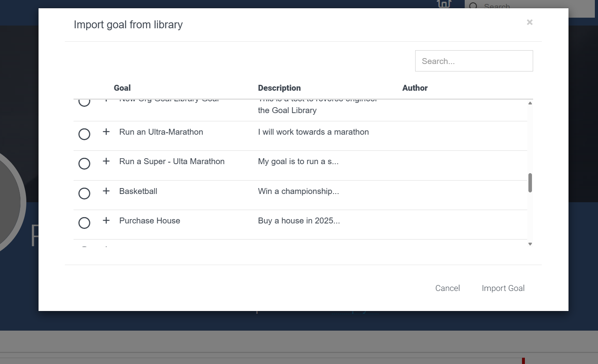Click the Basketball goal name
The width and height of the screenshot is (598, 364).
coord(138,191)
